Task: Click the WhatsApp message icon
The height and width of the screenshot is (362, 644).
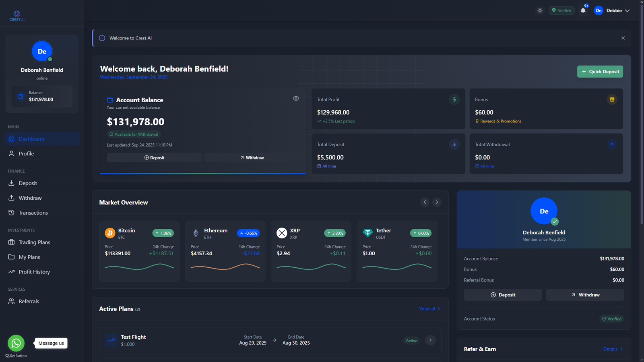Action: [16, 343]
